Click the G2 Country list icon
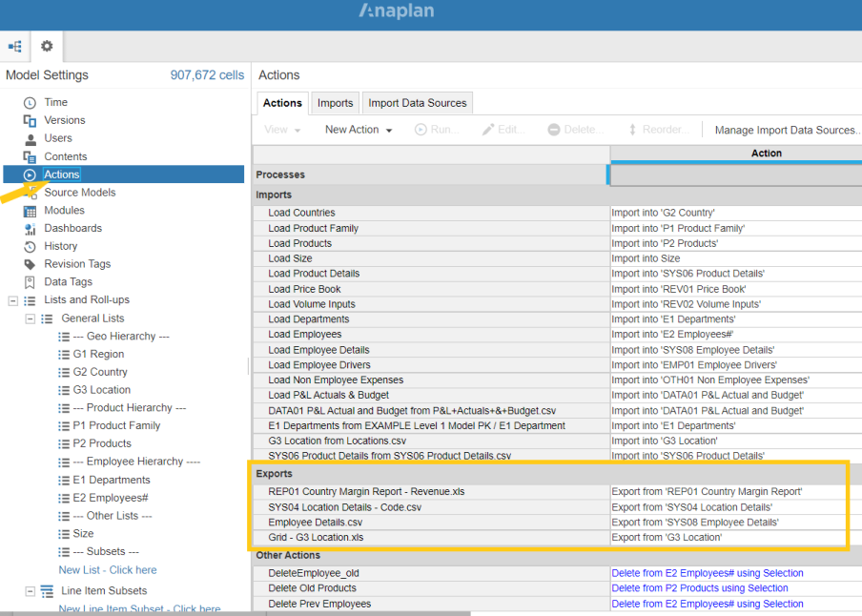This screenshot has height=616, width=862. point(64,373)
